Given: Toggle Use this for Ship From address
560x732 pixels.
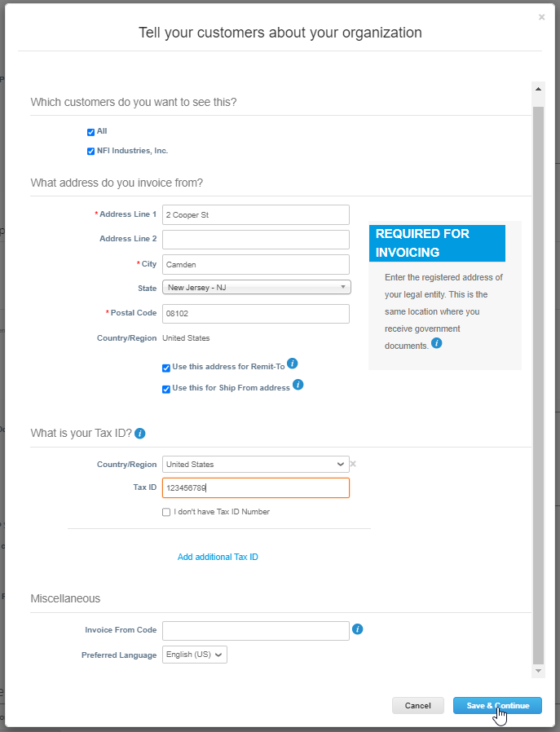Looking at the screenshot, I should (x=166, y=390).
